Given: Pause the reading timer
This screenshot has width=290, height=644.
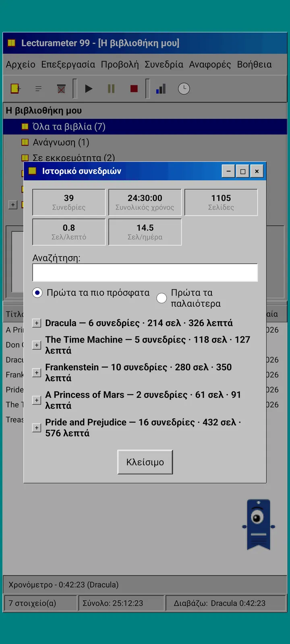Looking at the screenshot, I should [x=111, y=89].
